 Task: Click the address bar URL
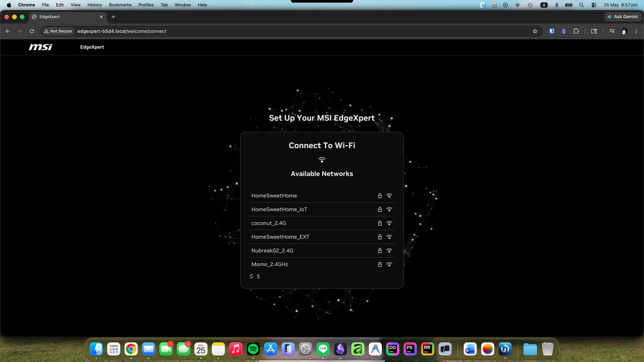point(122,31)
